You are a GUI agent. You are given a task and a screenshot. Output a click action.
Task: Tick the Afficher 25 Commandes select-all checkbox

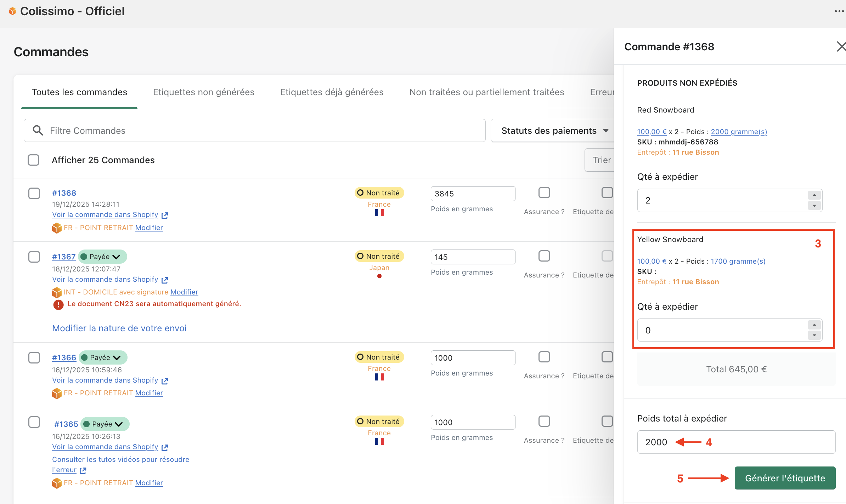(x=34, y=160)
